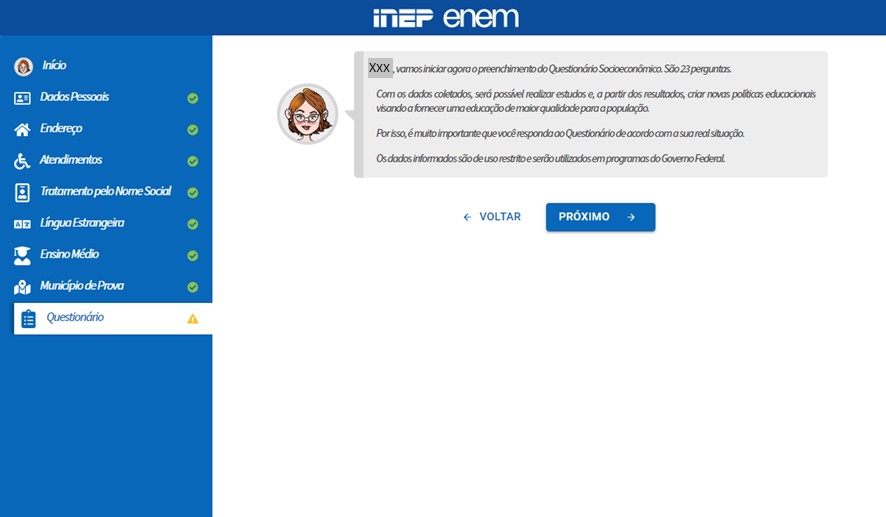
Task: Click the Tratamento pelo Nome Social badge icon
Action: point(22,193)
